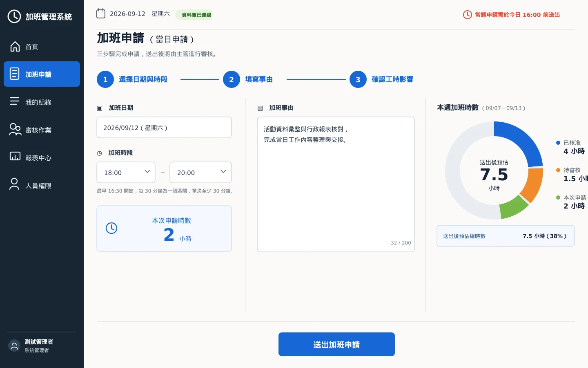
Task: Click the 7.5 小時 (38%) total value
Action: [x=545, y=236]
